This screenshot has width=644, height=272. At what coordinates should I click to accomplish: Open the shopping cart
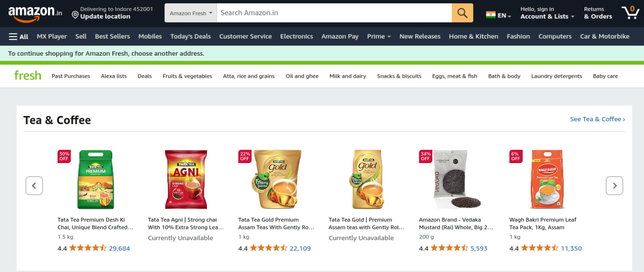(x=630, y=12)
